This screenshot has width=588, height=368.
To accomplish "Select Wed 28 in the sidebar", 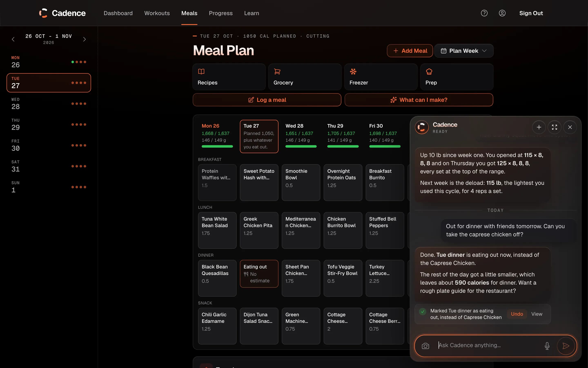I will [x=49, y=103].
